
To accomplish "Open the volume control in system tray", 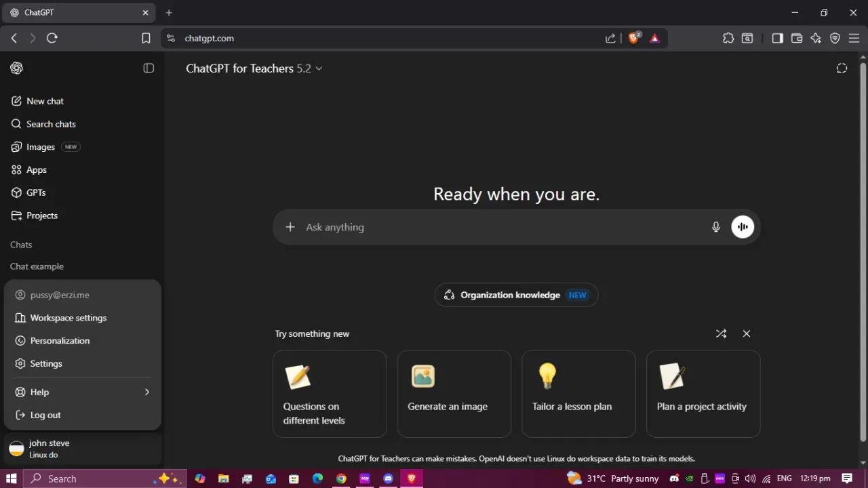I will [x=750, y=479].
